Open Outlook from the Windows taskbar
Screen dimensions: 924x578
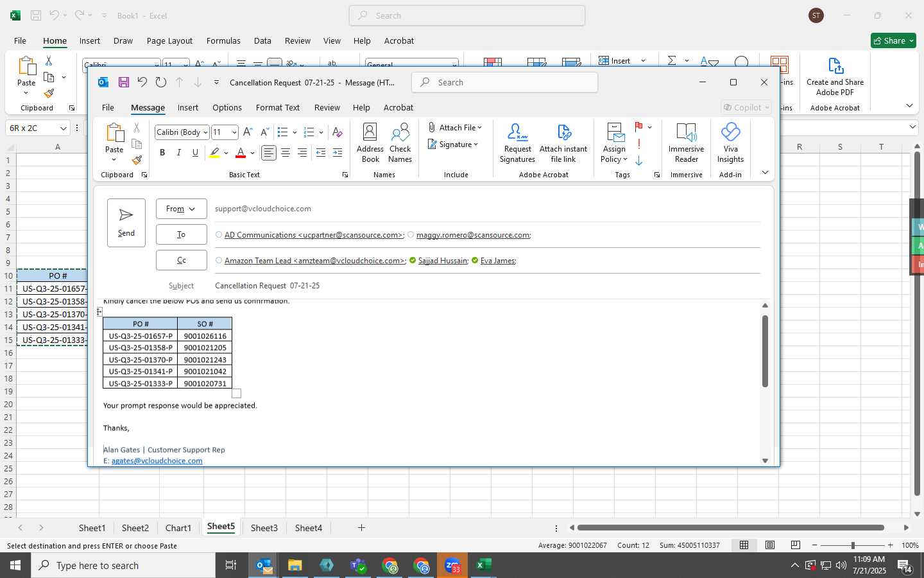[264, 565]
